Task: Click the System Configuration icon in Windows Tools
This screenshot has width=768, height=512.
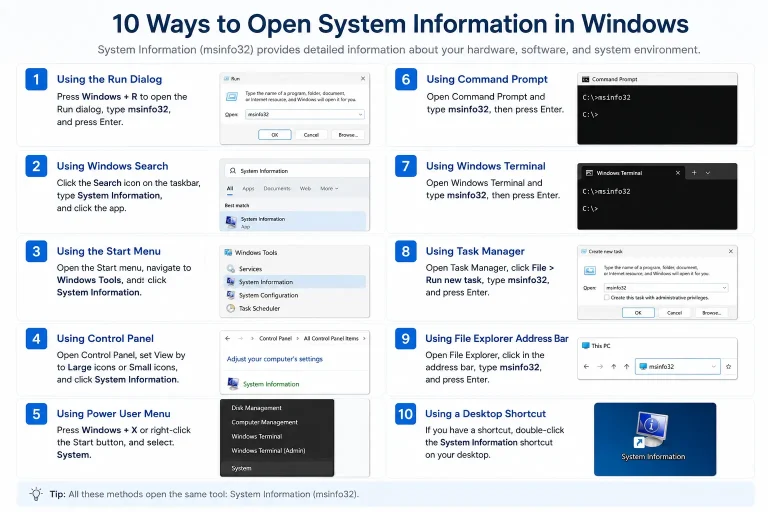Action: pos(231,295)
